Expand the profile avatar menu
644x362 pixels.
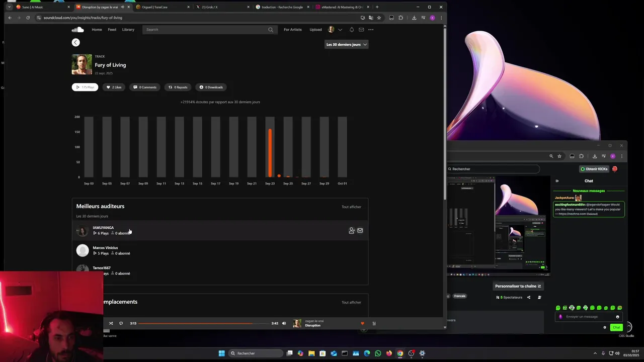coord(340,30)
